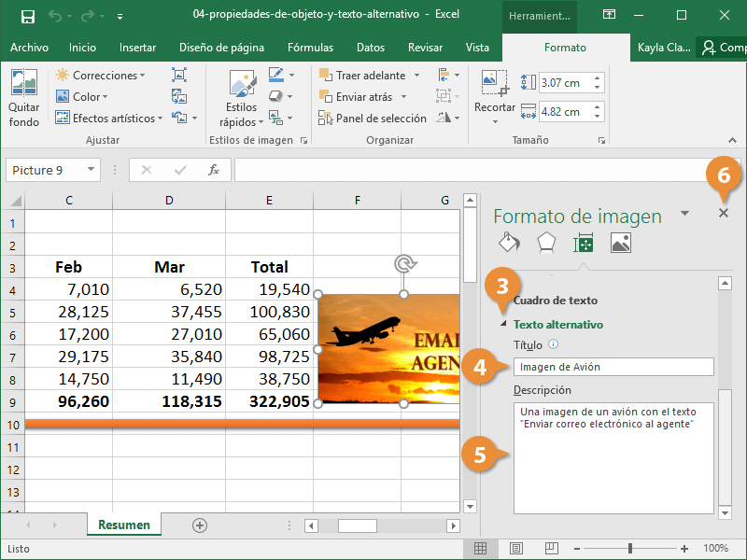Viewport: 747px width, 560px height.
Task: Click the Recortar crop icon
Action: point(494,84)
